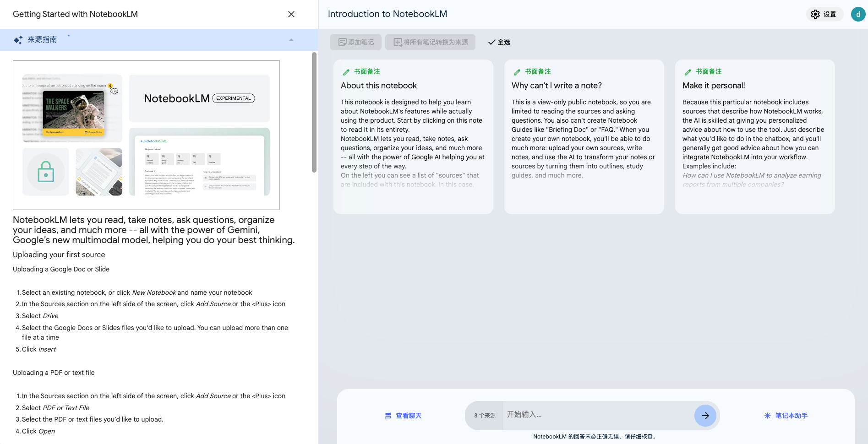Click the sparkle icon beside 来源指南
The width and height of the screenshot is (868, 444).
click(x=18, y=40)
